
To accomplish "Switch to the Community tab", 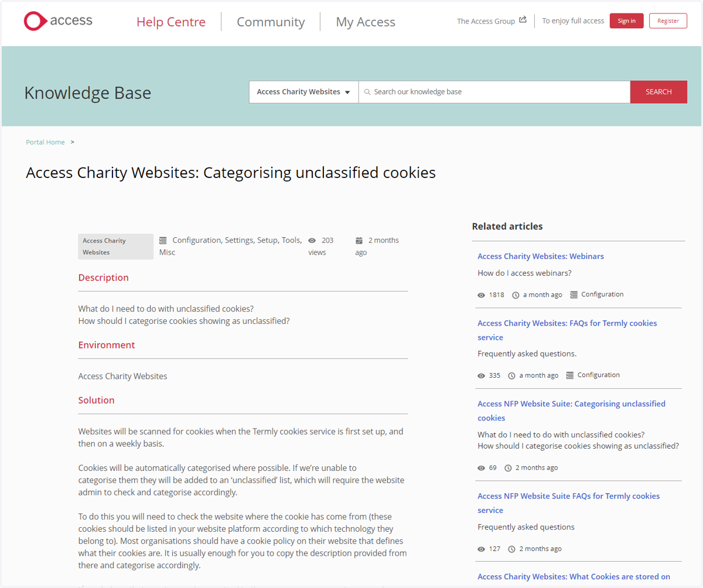I will pyautogui.click(x=271, y=22).
